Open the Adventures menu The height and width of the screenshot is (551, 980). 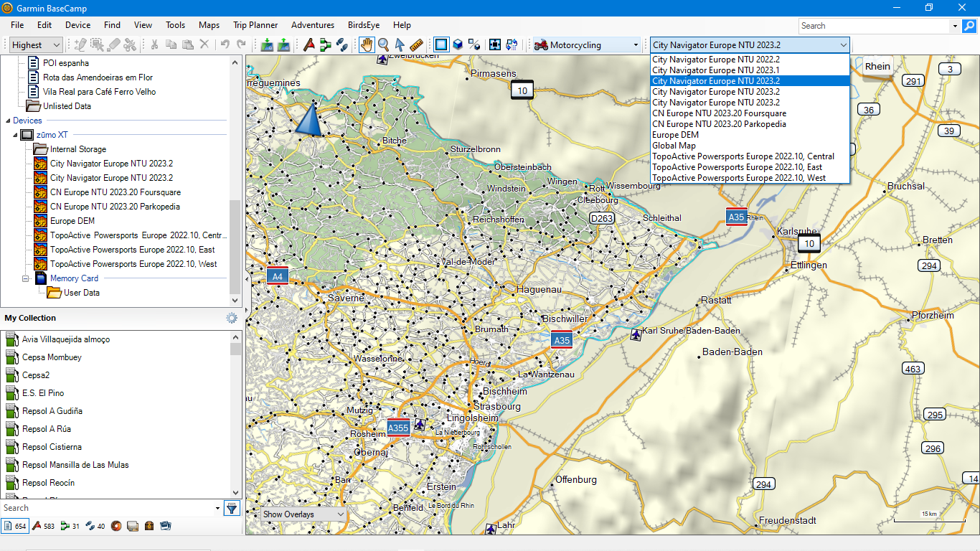point(312,25)
